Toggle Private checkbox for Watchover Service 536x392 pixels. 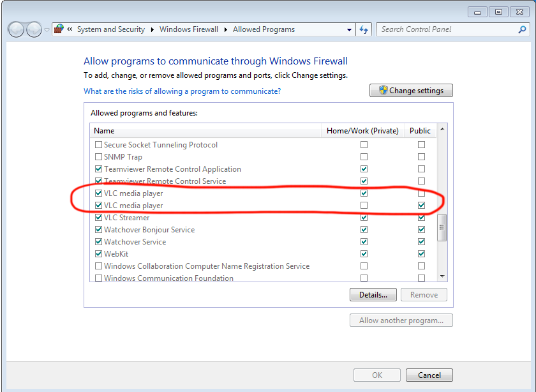tap(364, 242)
